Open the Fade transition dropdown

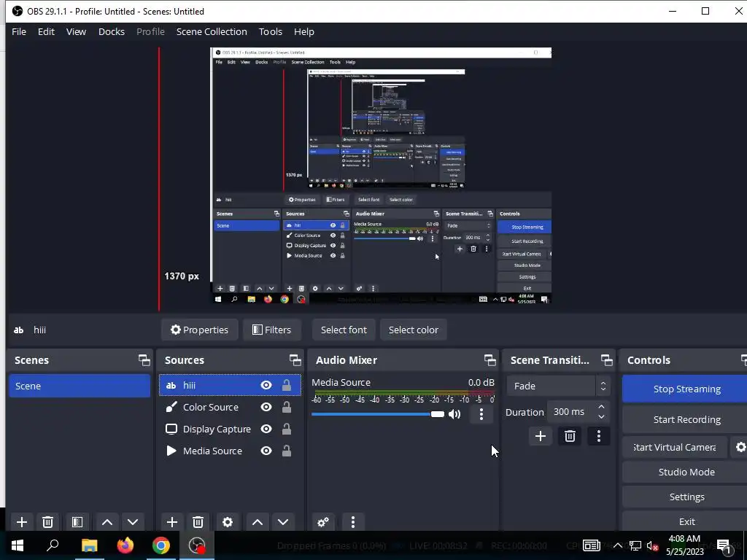pos(558,386)
